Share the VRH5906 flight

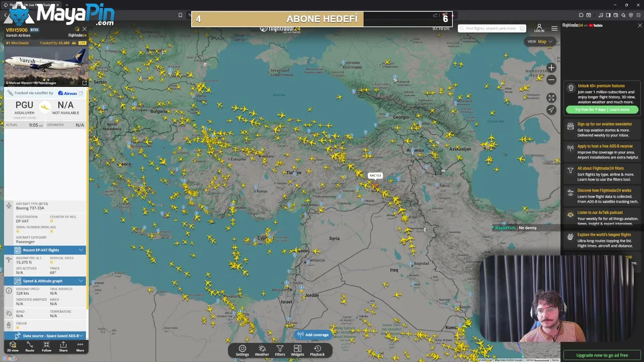[x=63, y=346]
